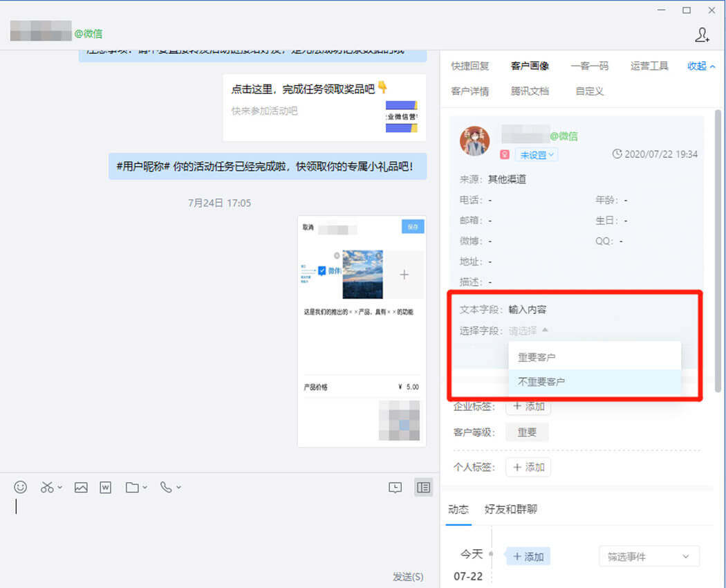Screen dimensions: 726x588
Task: Collapse the panel using 收起 link
Action: (x=701, y=66)
